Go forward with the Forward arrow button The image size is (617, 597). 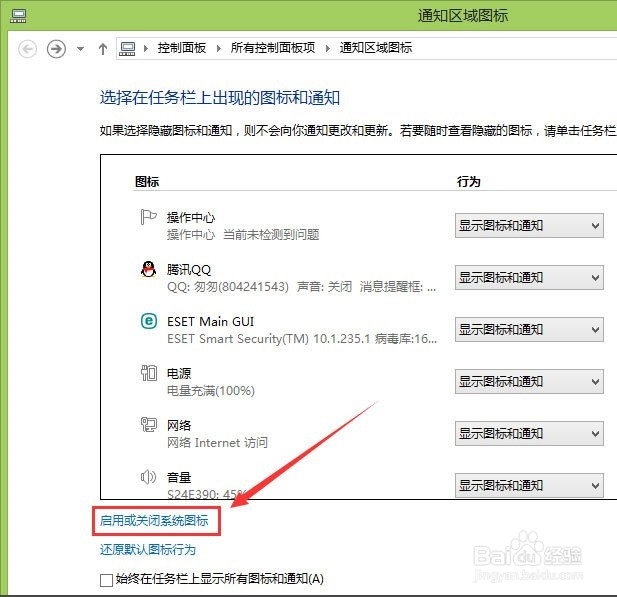pyautogui.click(x=56, y=49)
